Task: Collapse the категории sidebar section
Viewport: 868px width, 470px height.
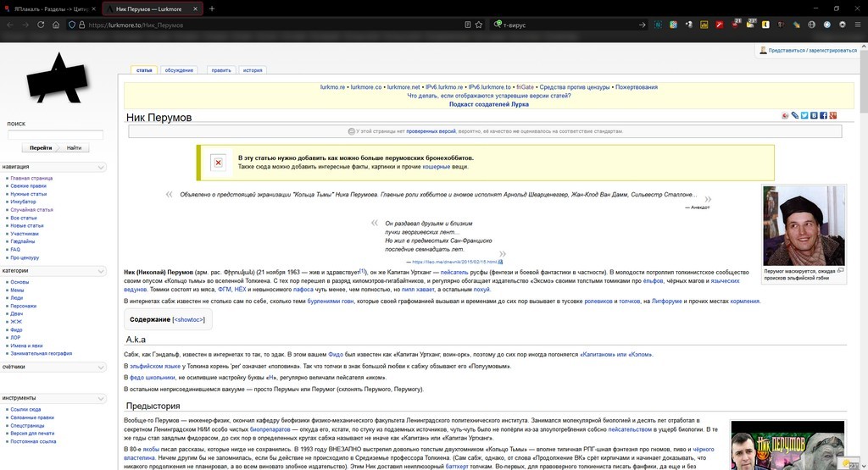Action: coord(101,271)
